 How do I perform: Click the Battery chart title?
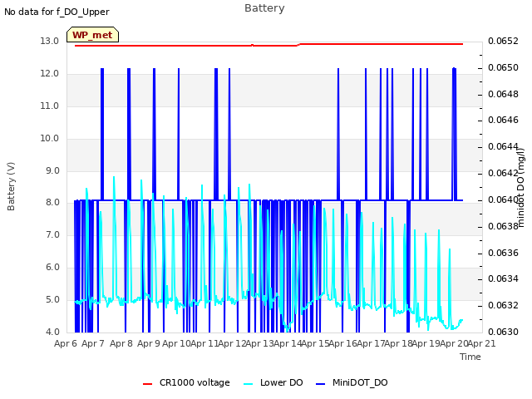(x=264, y=8)
